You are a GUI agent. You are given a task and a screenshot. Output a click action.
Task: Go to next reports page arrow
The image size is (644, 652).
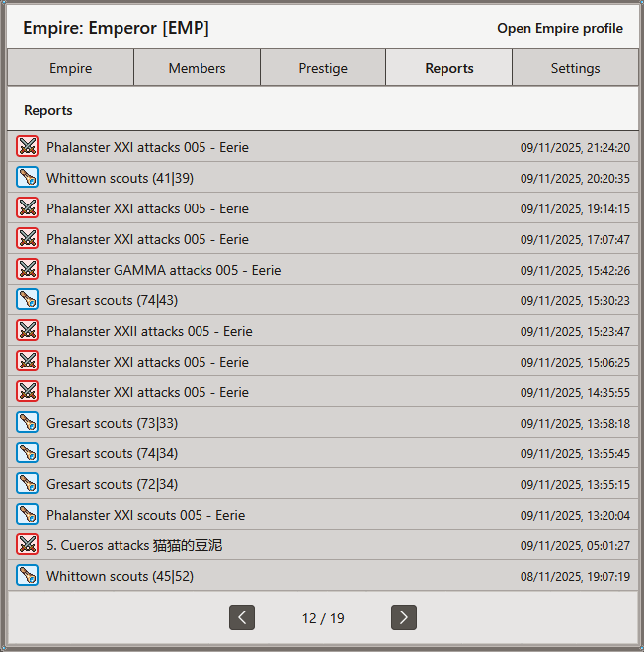[x=404, y=617]
